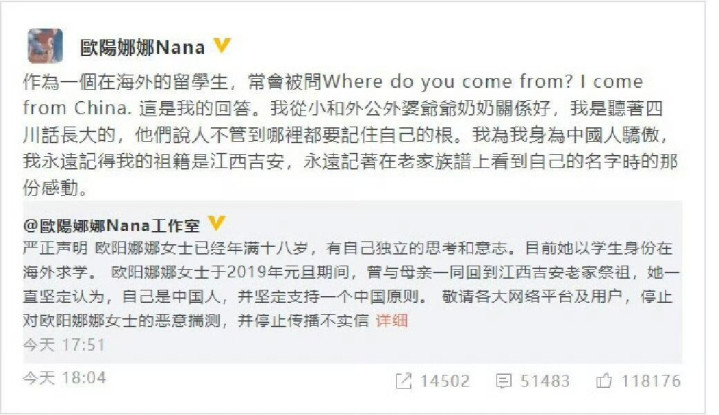
Task: Open the main post timestamp 今天 18:04
Action: [x=64, y=378]
